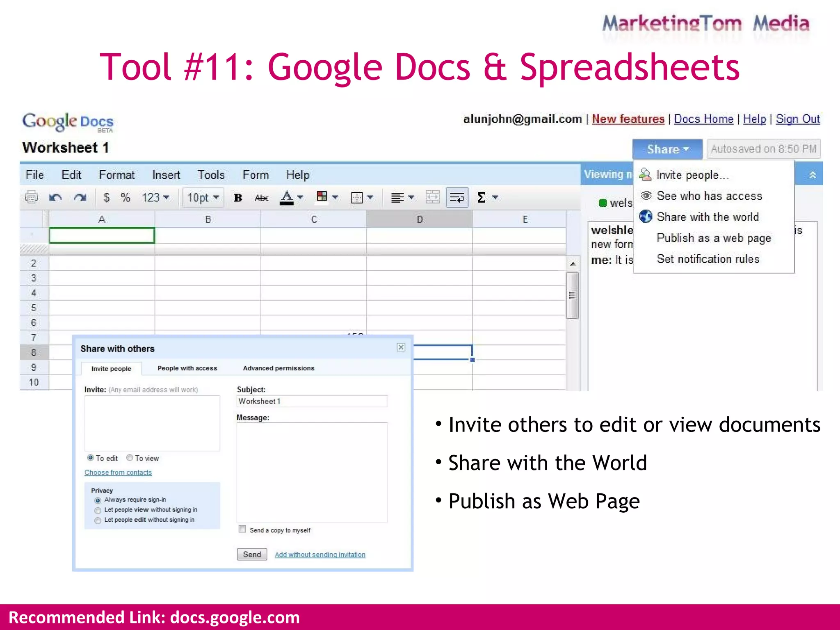Click the Redo arrow icon
This screenshot has height=630, width=840.
tap(80, 198)
